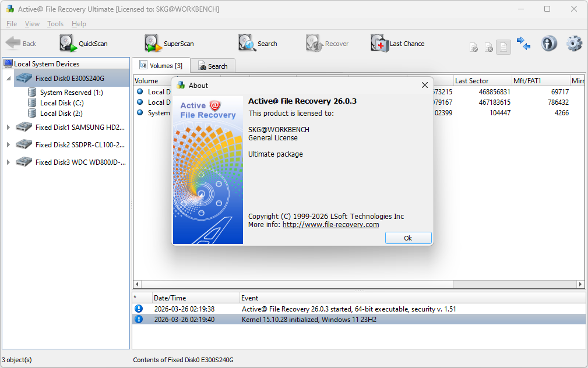This screenshot has height=368, width=588.
Task: Click the volumes list scroll-right arrow
Action: (x=580, y=284)
